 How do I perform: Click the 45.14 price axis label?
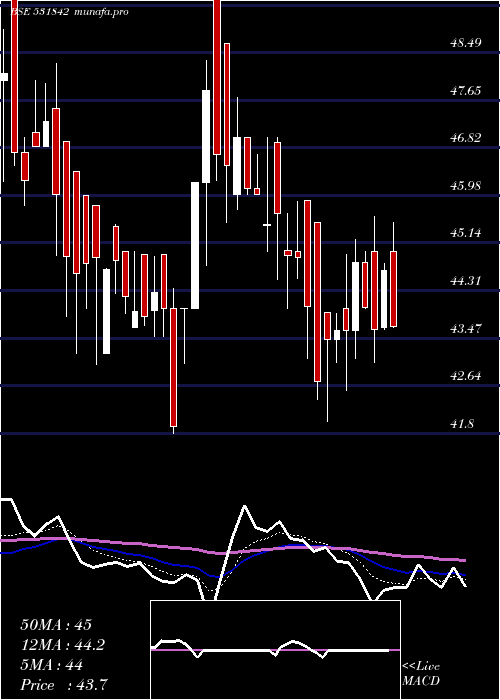click(x=466, y=233)
